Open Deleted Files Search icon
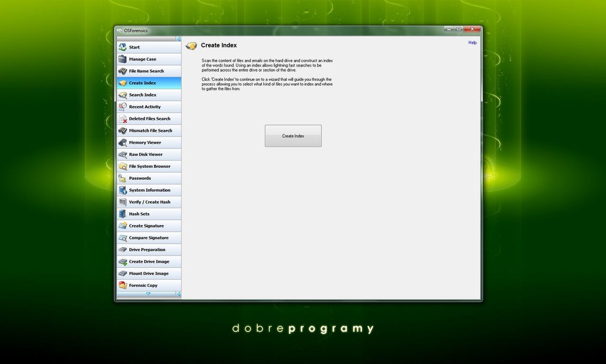This screenshot has width=606, height=364. pos(123,118)
